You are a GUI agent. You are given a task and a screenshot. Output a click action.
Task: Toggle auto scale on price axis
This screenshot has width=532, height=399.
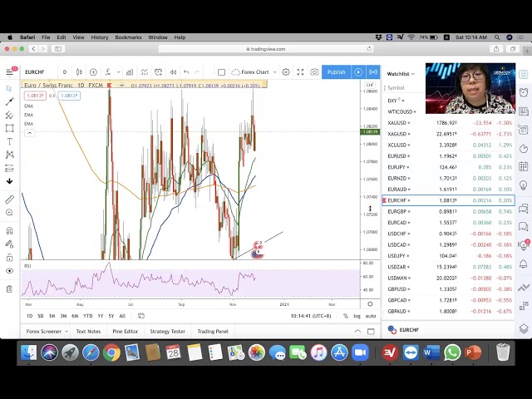(371, 316)
